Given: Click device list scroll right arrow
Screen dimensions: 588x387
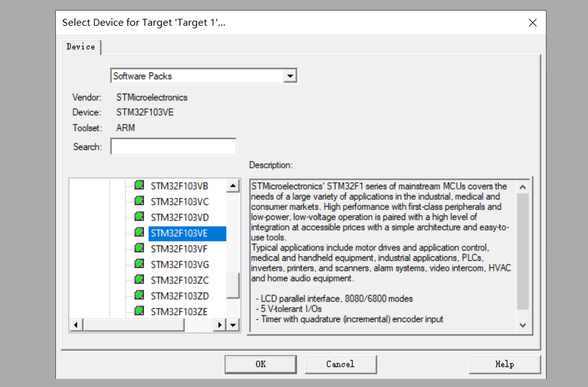Looking at the screenshot, I should [220, 325].
